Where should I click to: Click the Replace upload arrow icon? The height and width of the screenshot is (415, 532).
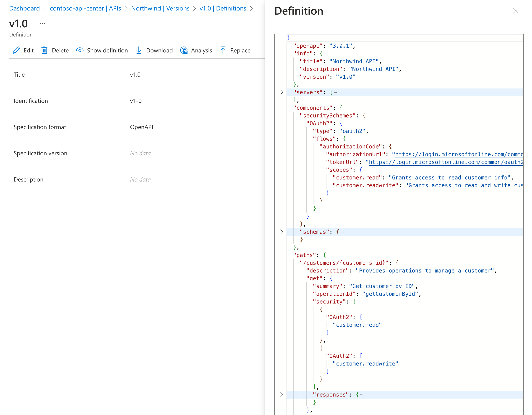pos(223,50)
